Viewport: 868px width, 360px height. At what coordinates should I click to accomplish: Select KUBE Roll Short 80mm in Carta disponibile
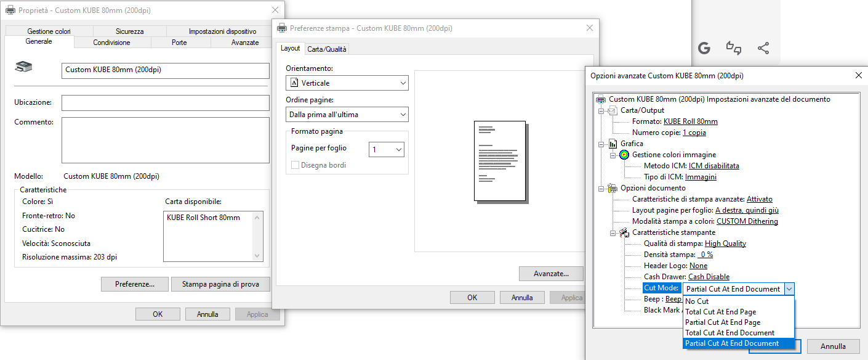tap(203, 218)
